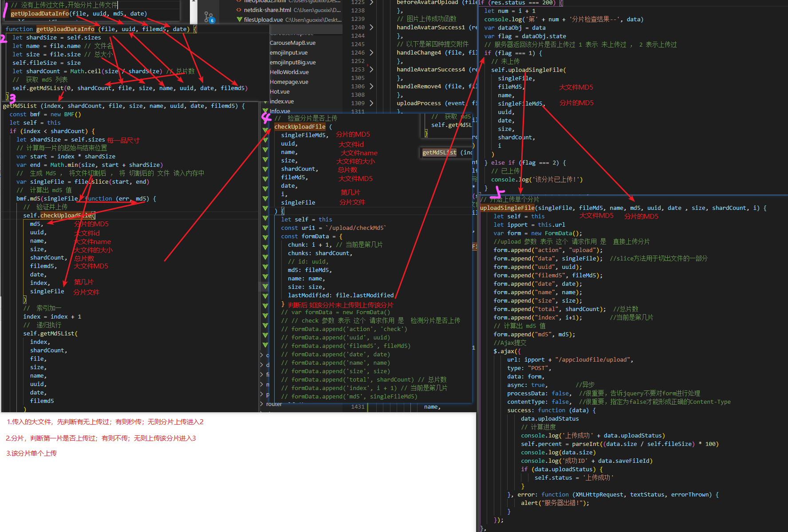The width and height of the screenshot is (788, 532).
Task: Open emojiInput.vue in the explorer
Action: tap(288, 53)
